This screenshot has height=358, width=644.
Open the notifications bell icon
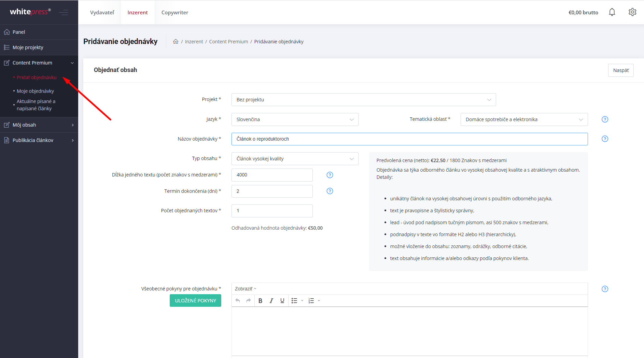612,12
